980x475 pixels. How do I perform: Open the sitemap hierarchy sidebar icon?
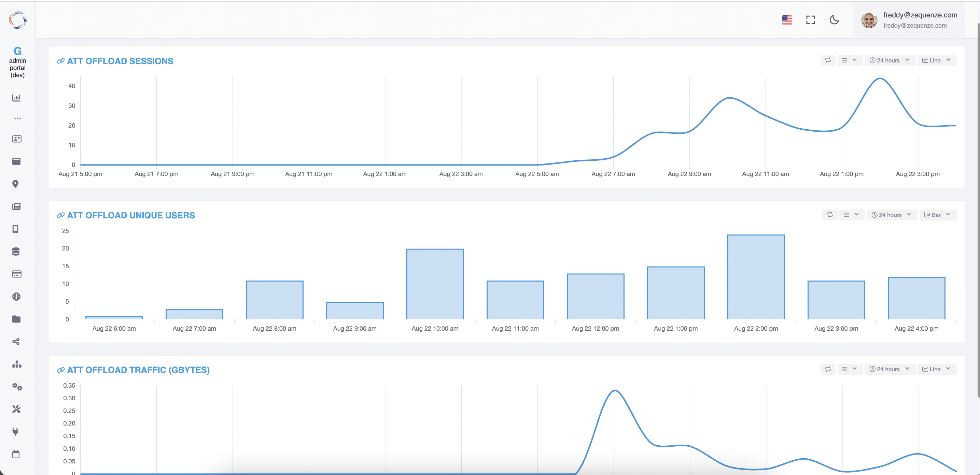[x=16, y=364]
